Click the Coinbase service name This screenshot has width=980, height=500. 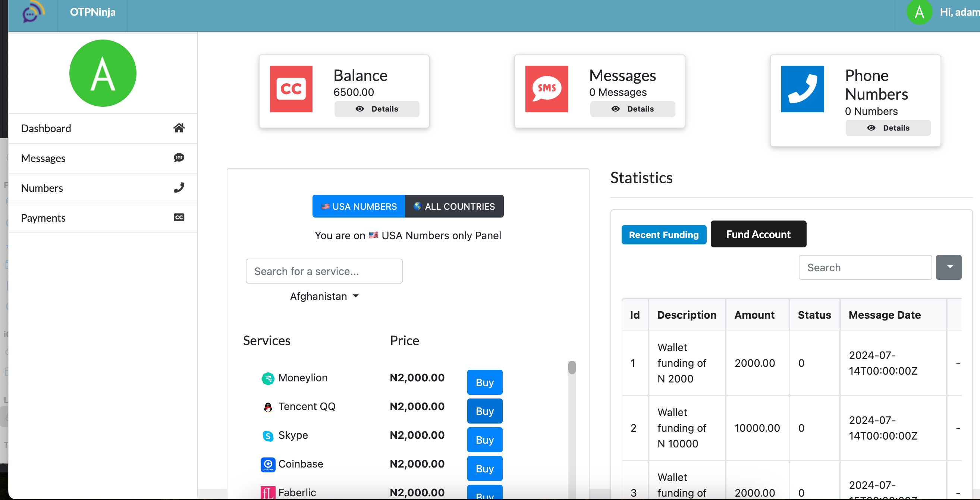coord(301,464)
